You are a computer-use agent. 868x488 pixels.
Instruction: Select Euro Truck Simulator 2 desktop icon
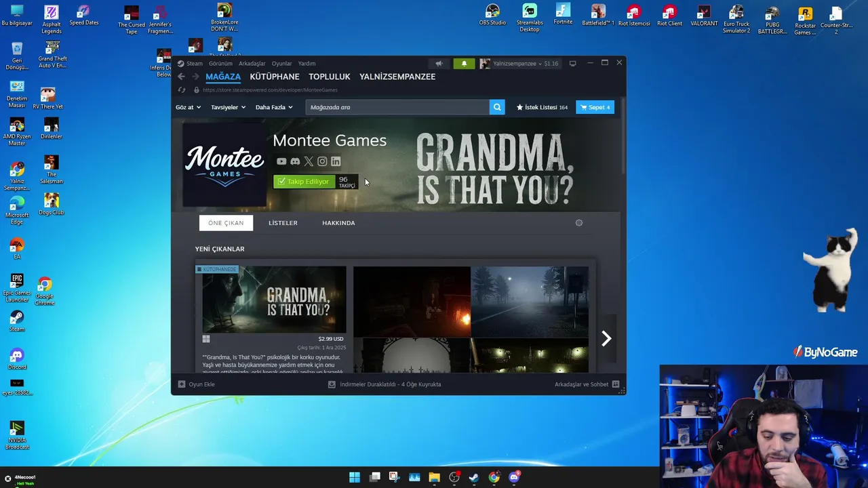(736, 18)
